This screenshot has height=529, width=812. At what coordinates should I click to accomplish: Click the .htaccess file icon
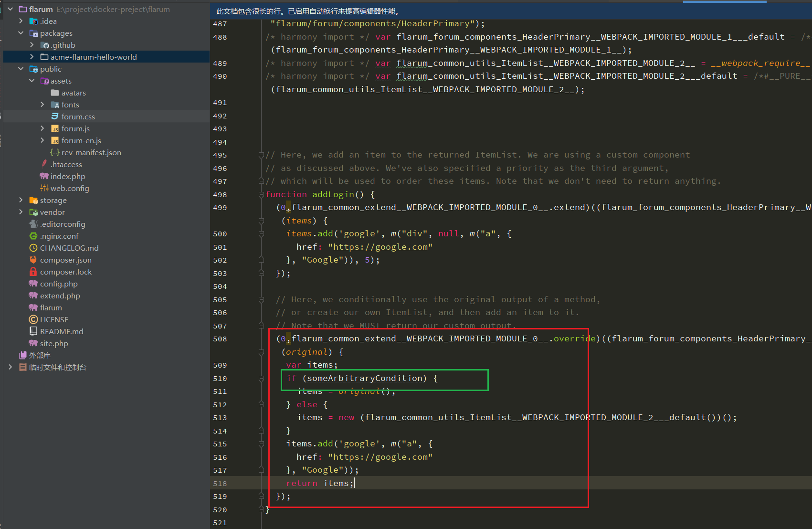pos(44,164)
